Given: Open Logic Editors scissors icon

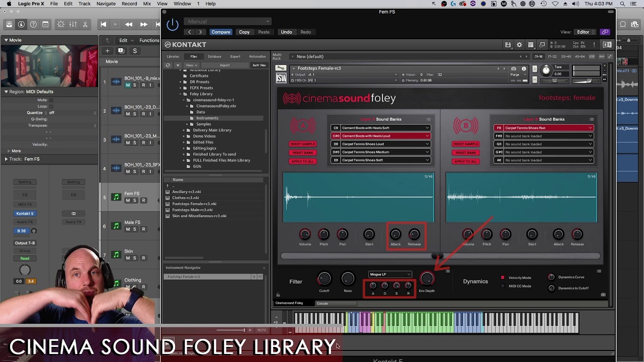Looking at the screenshot, I should click(85, 24).
